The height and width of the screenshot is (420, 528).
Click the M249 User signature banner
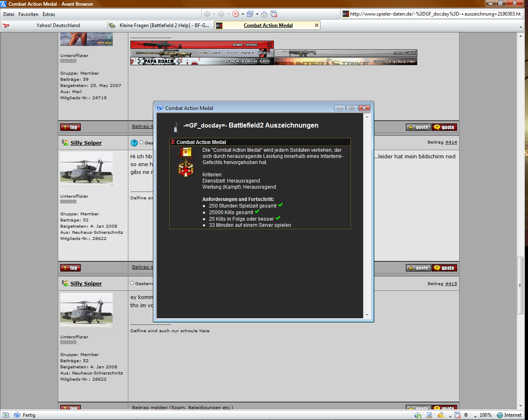tap(346, 53)
